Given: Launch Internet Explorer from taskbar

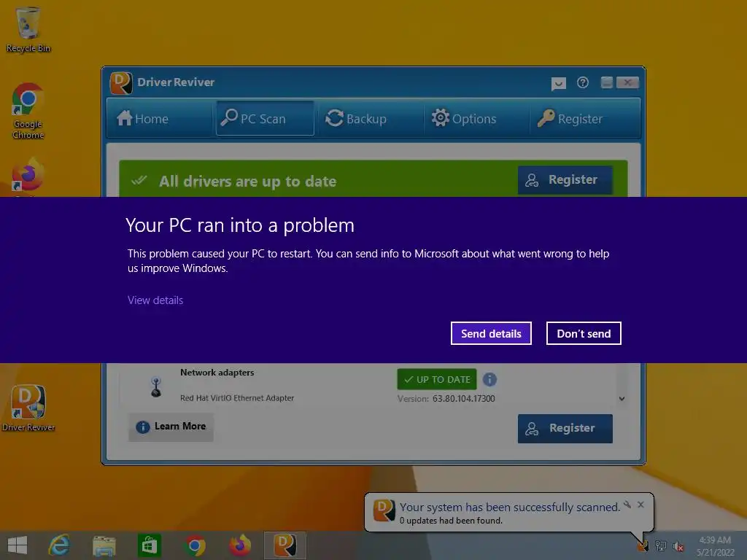Looking at the screenshot, I should 59,545.
